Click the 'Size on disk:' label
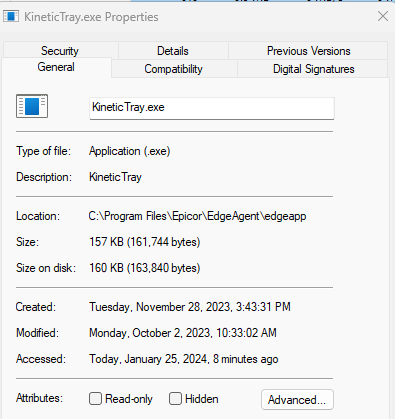Screen dimensions: 395x419 click(46, 268)
